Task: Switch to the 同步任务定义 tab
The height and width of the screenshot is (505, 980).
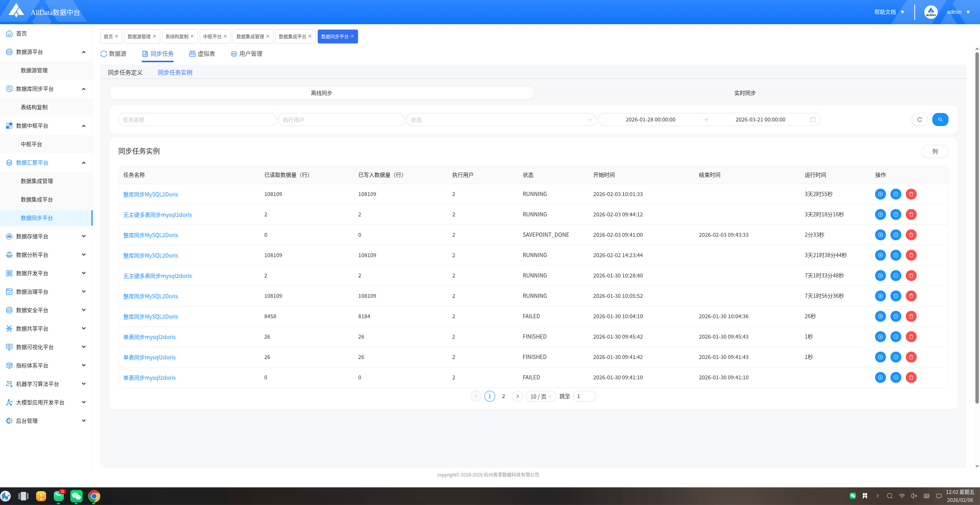Action: [125, 73]
